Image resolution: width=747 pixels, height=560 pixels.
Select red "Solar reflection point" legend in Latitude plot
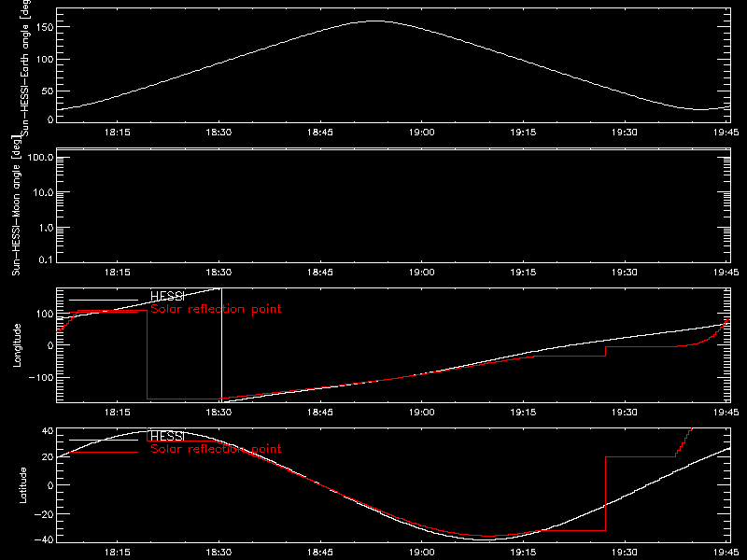[x=216, y=449]
